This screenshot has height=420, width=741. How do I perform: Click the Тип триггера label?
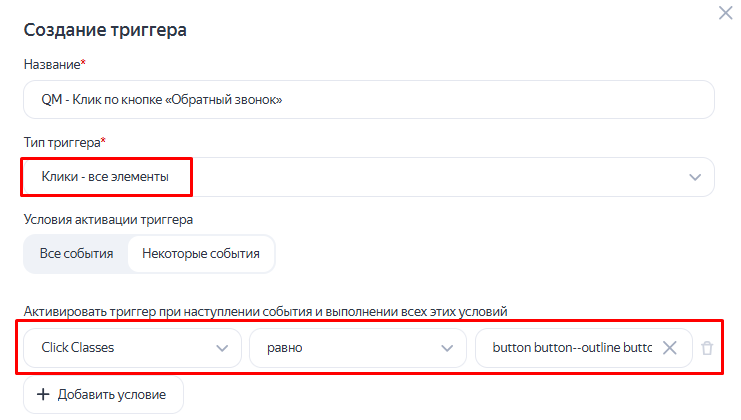(x=64, y=142)
